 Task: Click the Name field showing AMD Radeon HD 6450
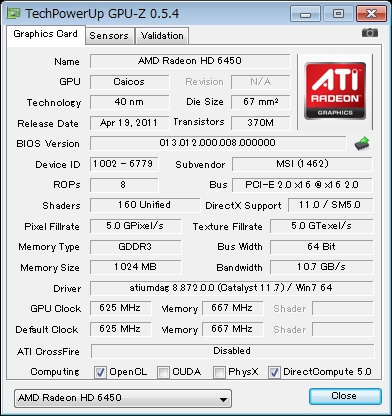coord(190,61)
